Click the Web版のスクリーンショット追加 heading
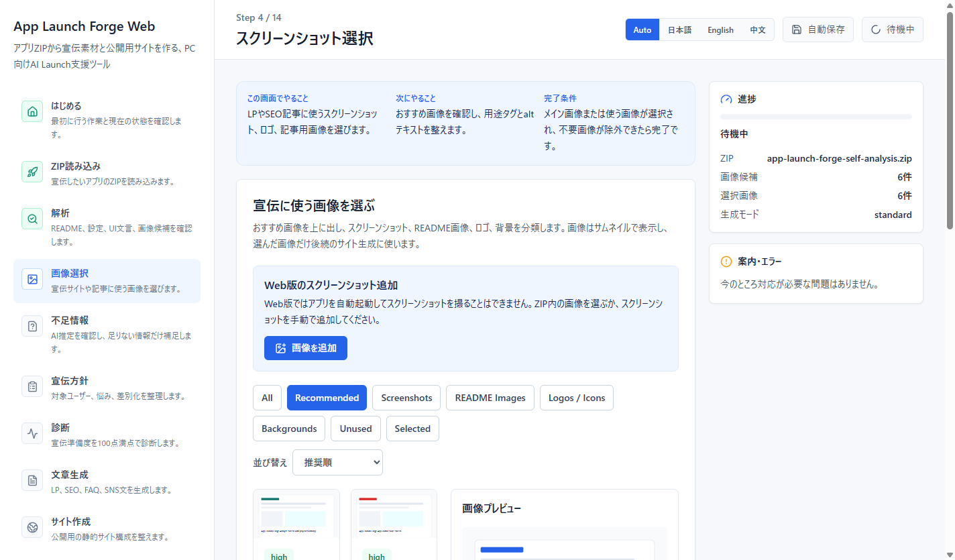Image resolution: width=955 pixels, height=560 pixels. tap(331, 285)
